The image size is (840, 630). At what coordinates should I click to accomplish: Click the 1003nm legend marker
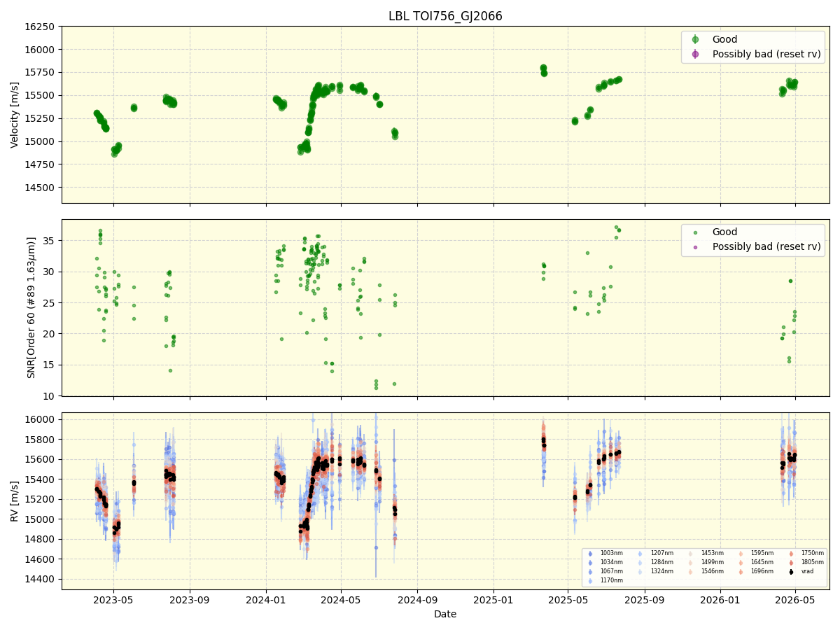(x=590, y=554)
